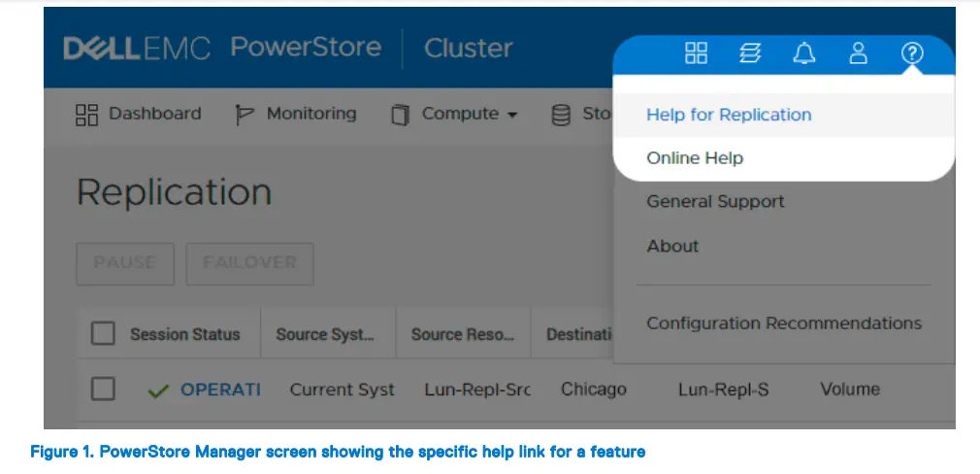The height and width of the screenshot is (474, 980).
Task: Select Online Help menu item
Action: point(784,158)
